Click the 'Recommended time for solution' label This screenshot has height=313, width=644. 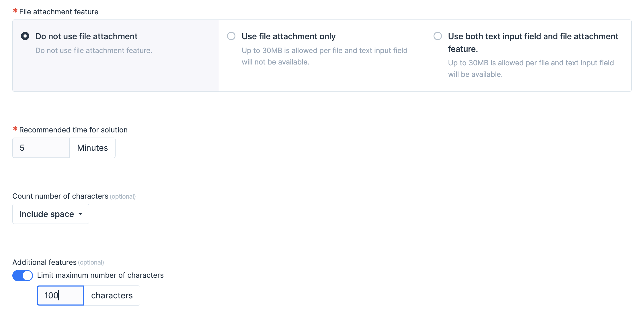coord(73,130)
